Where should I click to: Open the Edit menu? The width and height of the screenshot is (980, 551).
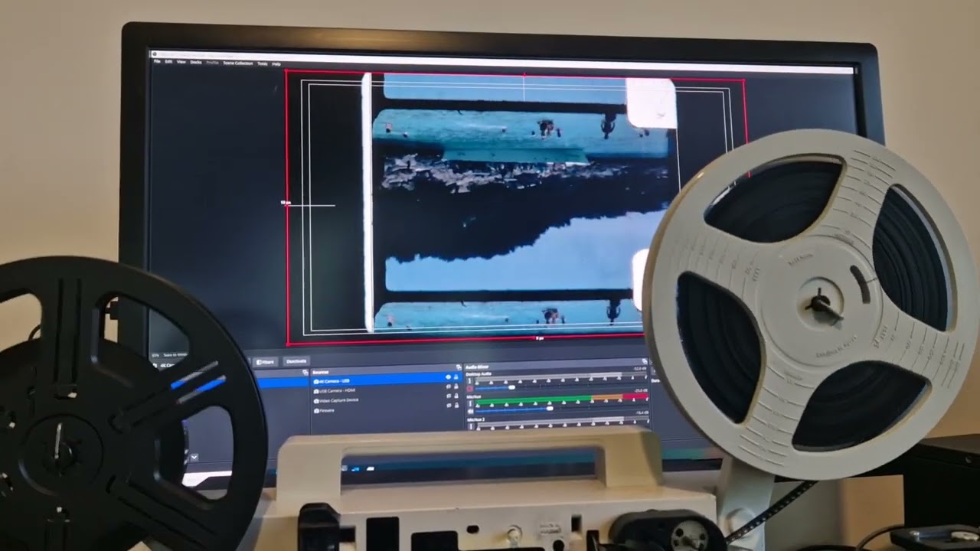pyautogui.click(x=168, y=61)
